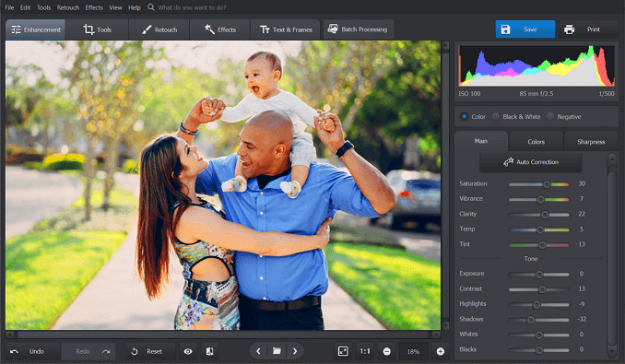The height and width of the screenshot is (364, 625).
Task: Open the View menu
Action: click(x=115, y=7)
